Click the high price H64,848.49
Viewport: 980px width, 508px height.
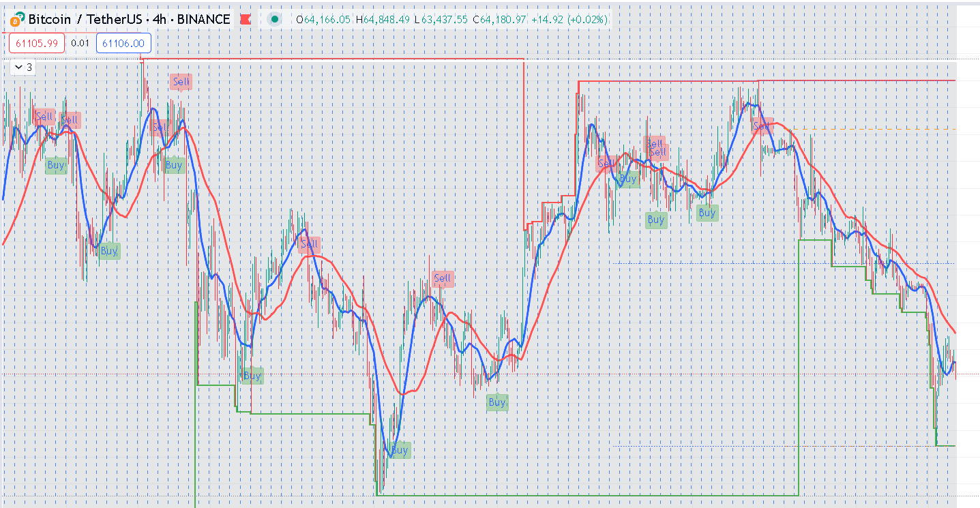pyautogui.click(x=383, y=20)
